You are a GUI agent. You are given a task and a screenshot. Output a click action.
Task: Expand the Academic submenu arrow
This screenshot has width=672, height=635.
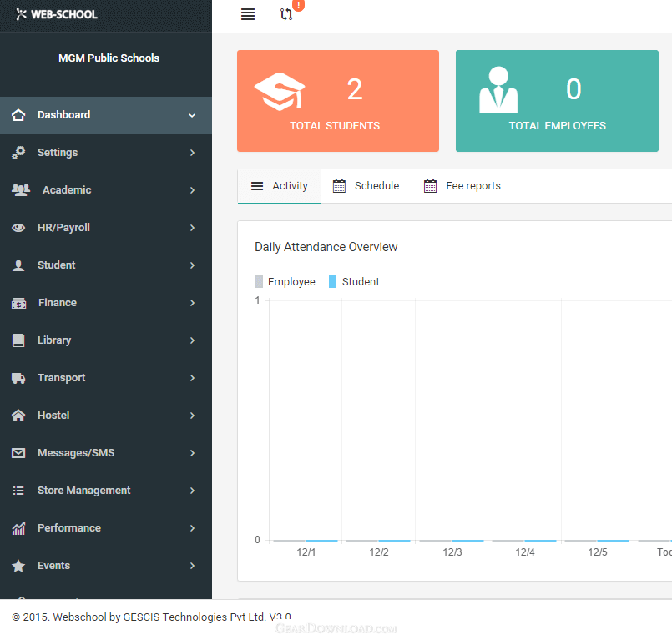(192, 190)
